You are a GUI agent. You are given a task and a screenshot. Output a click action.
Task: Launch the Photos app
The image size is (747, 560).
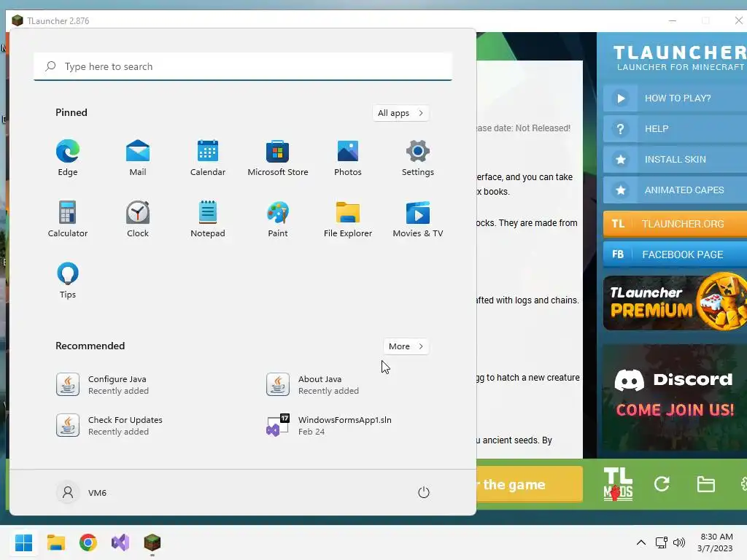click(x=348, y=158)
